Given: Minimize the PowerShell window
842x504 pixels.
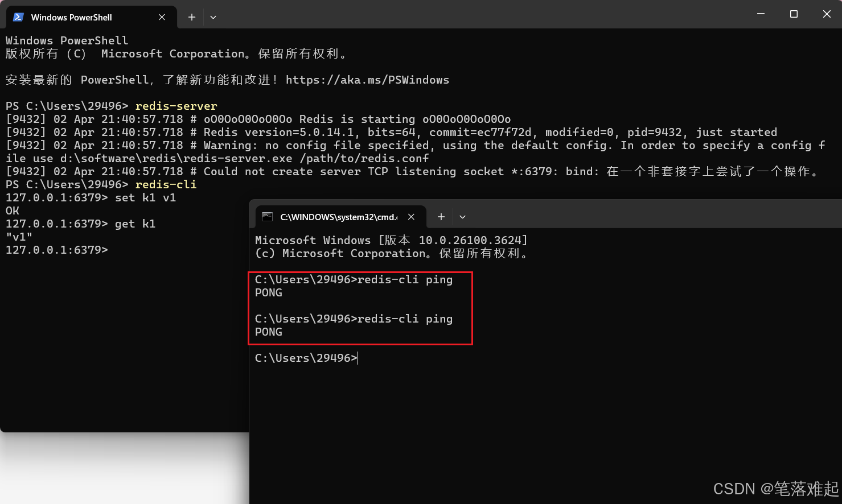Looking at the screenshot, I should tap(761, 14).
